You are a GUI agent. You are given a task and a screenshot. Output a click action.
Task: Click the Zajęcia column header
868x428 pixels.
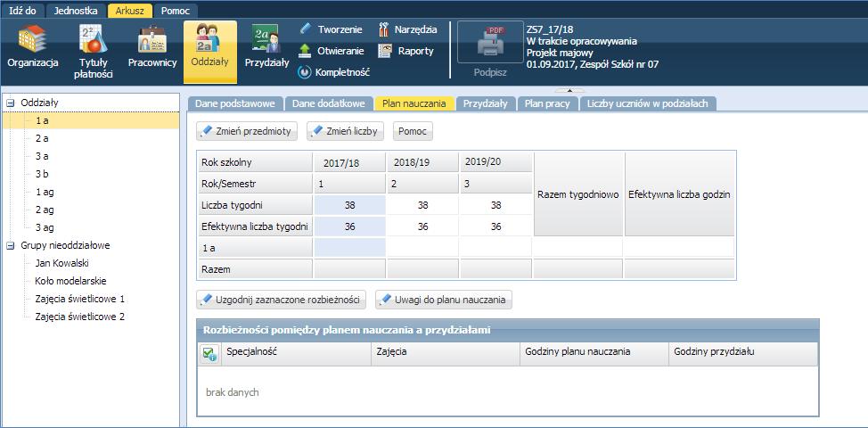445,353
